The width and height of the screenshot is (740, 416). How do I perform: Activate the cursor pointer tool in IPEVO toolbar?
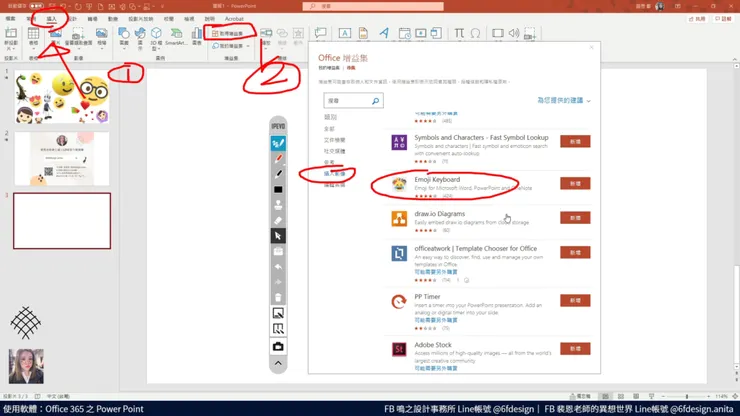click(x=278, y=236)
